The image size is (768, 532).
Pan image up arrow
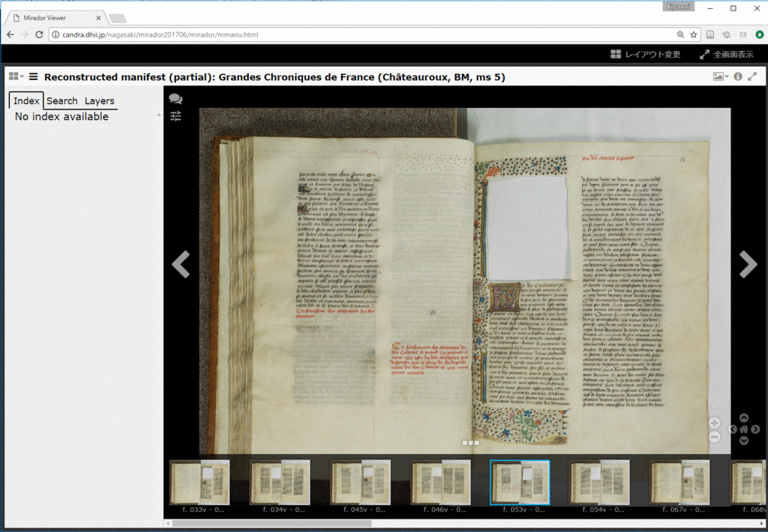744,418
